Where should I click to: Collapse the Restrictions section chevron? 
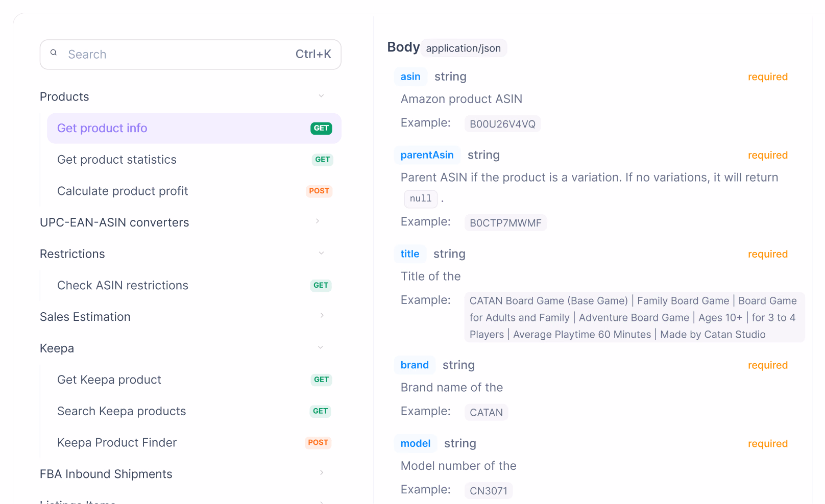click(321, 253)
